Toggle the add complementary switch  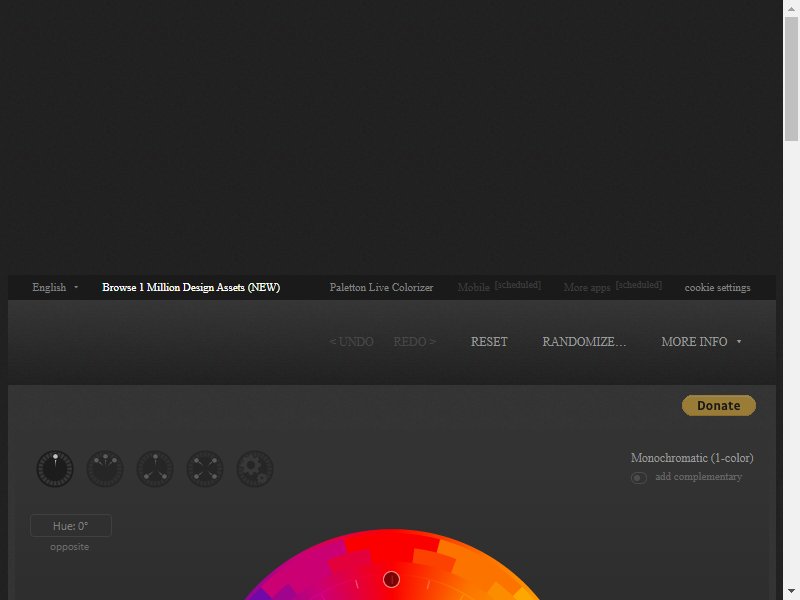639,478
